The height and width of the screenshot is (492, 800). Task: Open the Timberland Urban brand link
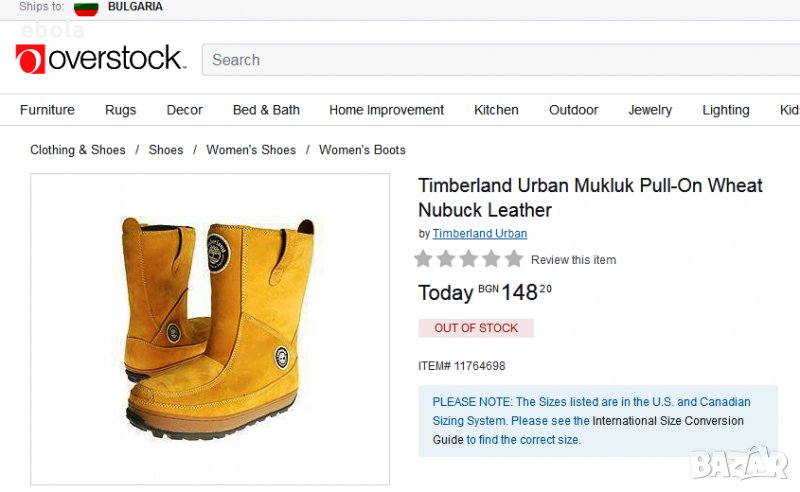point(479,234)
